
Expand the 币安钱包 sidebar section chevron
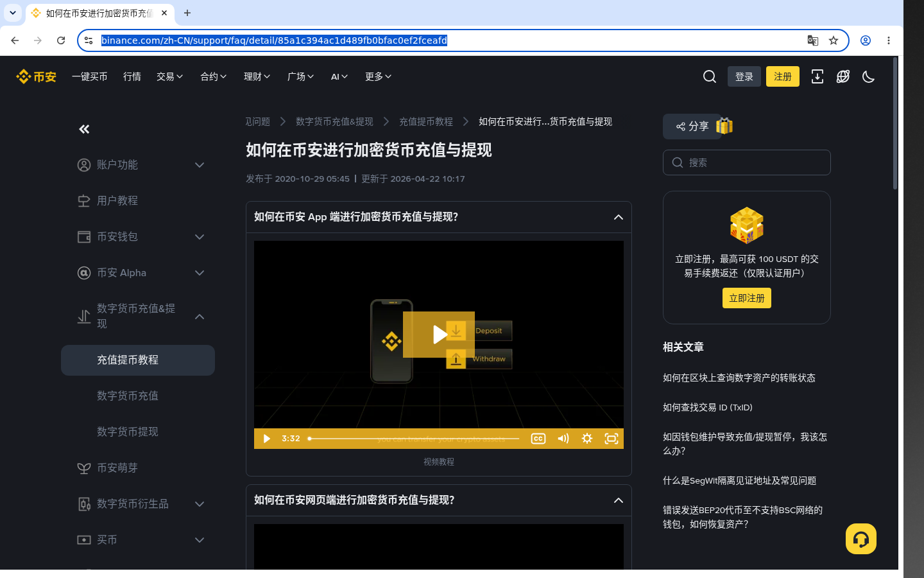200,237
